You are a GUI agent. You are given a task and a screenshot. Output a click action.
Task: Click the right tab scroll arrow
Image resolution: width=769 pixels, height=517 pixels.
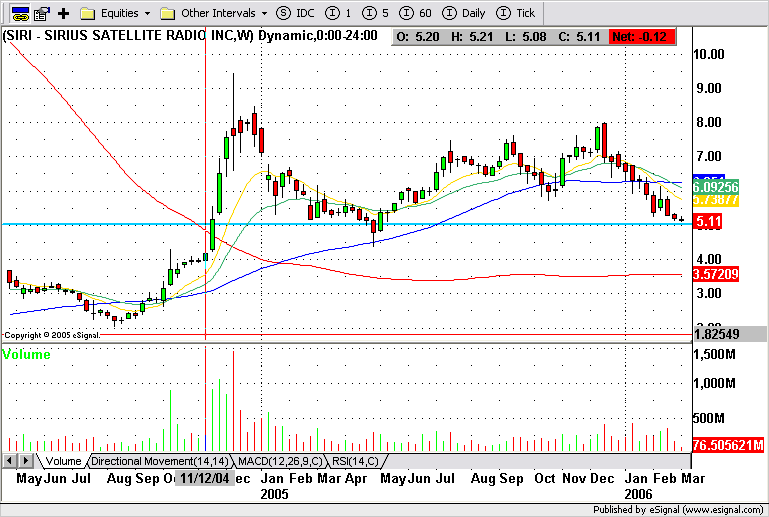(26, 461)
